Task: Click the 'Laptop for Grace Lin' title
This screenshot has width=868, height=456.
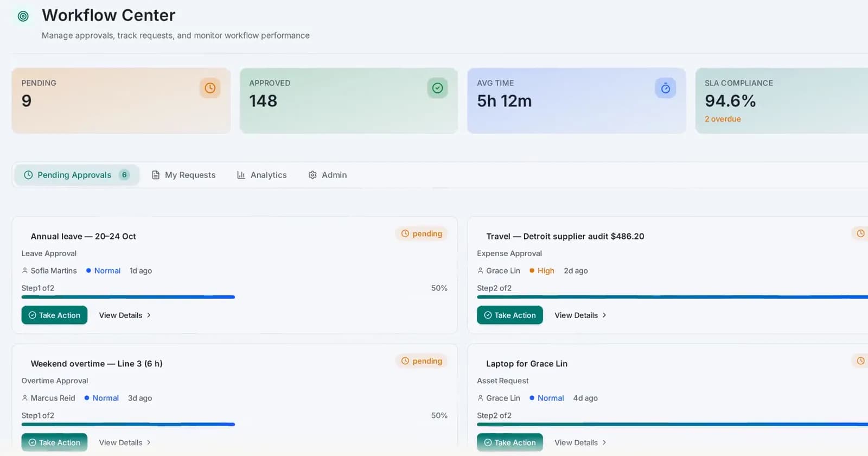Action: click(527, 364)
